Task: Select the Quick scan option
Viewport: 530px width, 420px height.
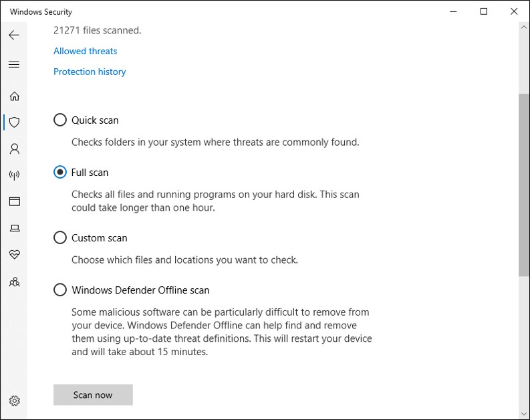Action: click(x=86, y=120)
